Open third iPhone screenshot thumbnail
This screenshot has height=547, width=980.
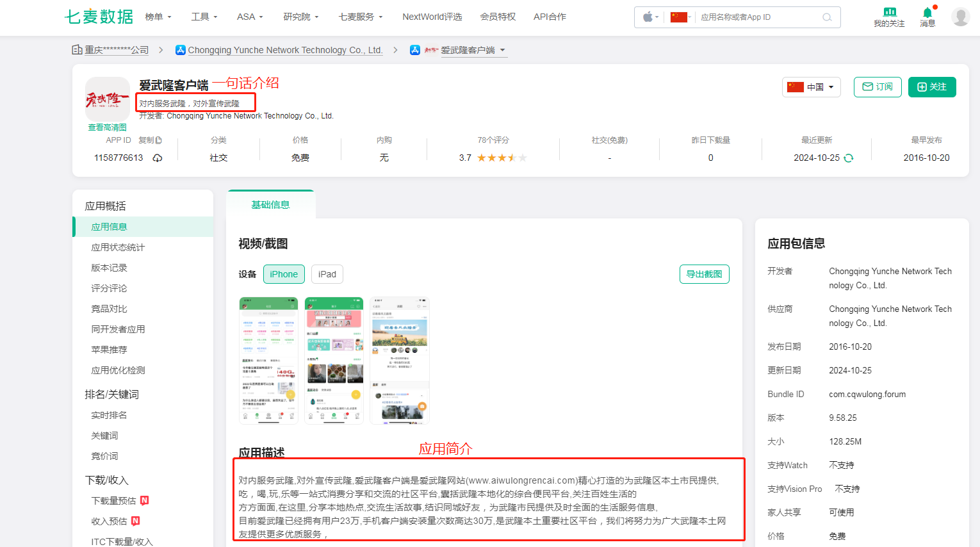pos(400,361)
